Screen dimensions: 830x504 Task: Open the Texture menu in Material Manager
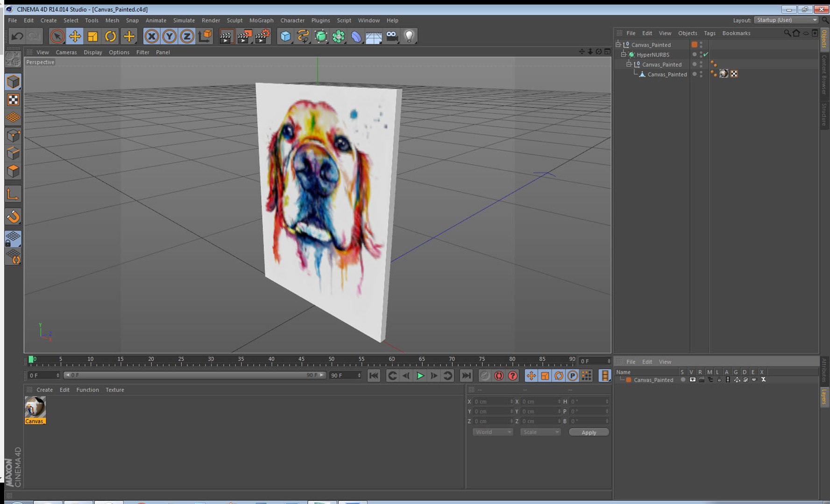point(115,390)
